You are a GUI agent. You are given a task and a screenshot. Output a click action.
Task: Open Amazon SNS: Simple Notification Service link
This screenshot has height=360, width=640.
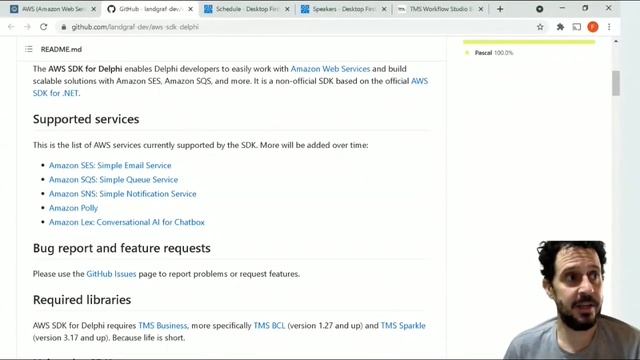tap(122, 194)
